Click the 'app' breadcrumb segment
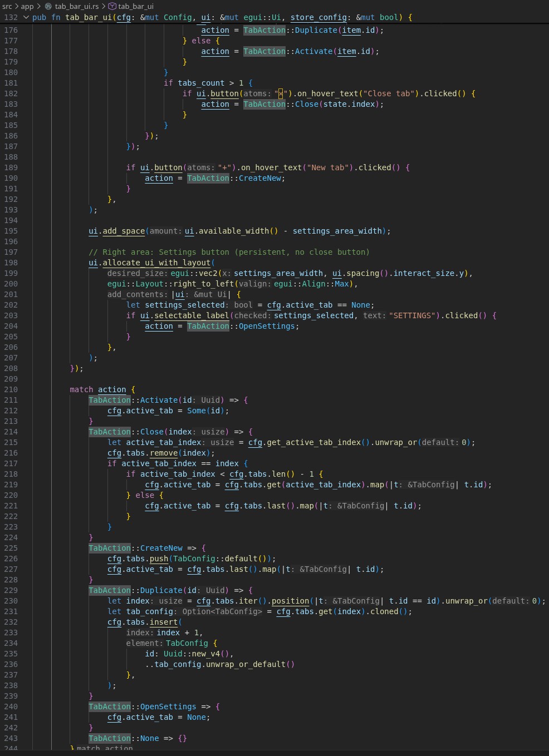 (x=27, y=6)
